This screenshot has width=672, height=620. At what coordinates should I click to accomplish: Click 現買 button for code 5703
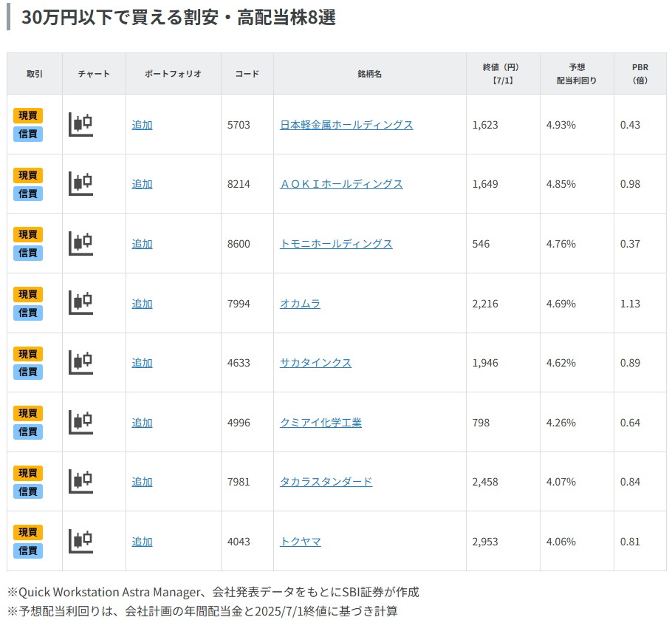click(28, 115)
